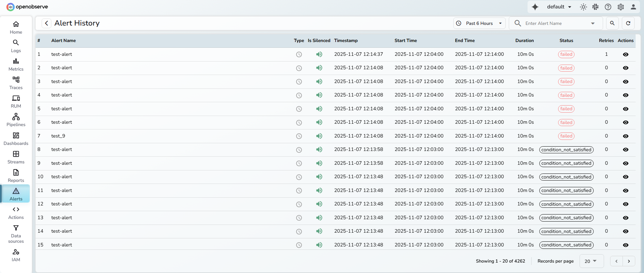Screen dimensions: 644x273
Task: Change records per page dropdown from 20
Action: [591, 261]
